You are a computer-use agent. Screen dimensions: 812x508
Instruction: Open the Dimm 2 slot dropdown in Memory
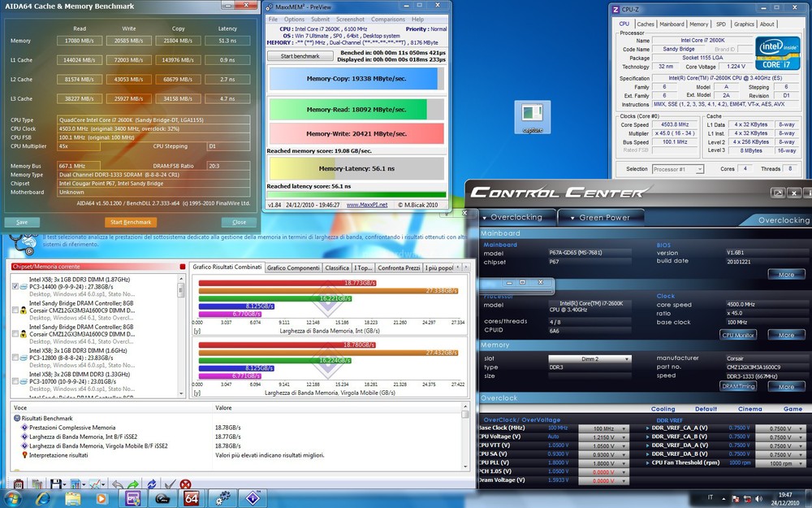coord(590,358)
